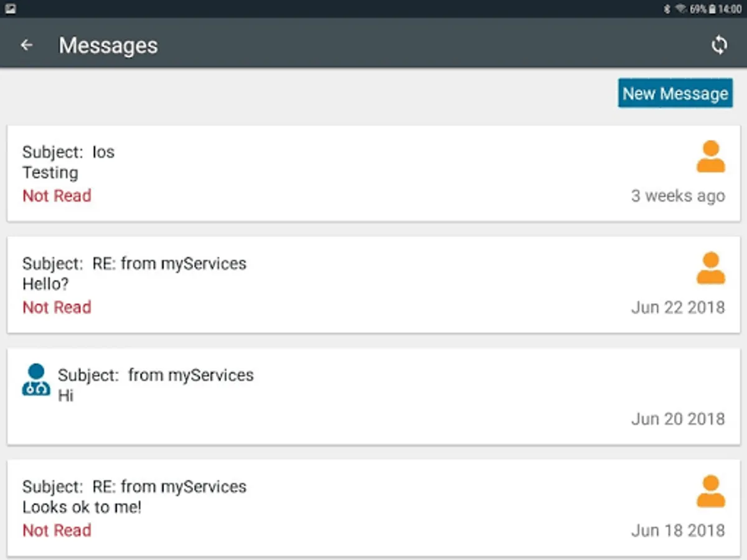Viewport: 747px width, 560px height.
Task: Tap the '3 weeks ago' timestamp
Action: tap(678, 196)
